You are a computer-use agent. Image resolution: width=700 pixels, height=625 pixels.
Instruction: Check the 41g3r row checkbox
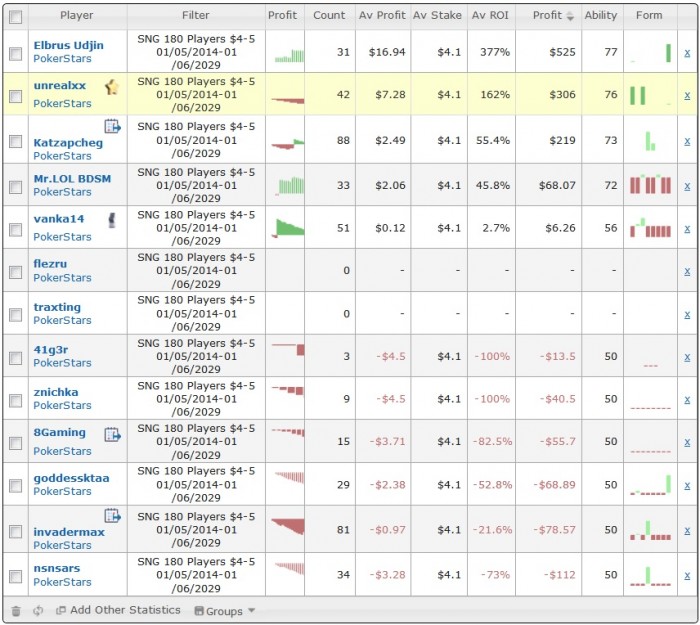[16, 358]
